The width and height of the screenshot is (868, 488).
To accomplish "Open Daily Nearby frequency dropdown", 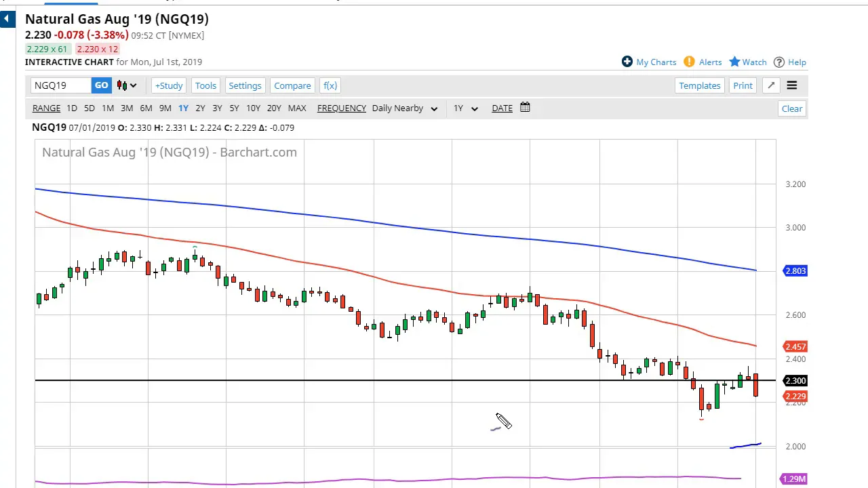I will coord(404,108).
